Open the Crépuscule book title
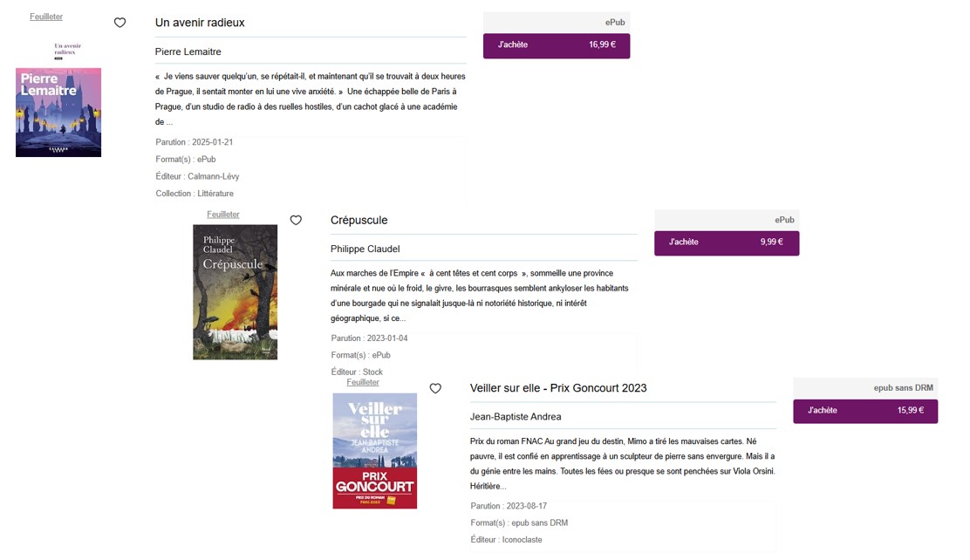 359,221
